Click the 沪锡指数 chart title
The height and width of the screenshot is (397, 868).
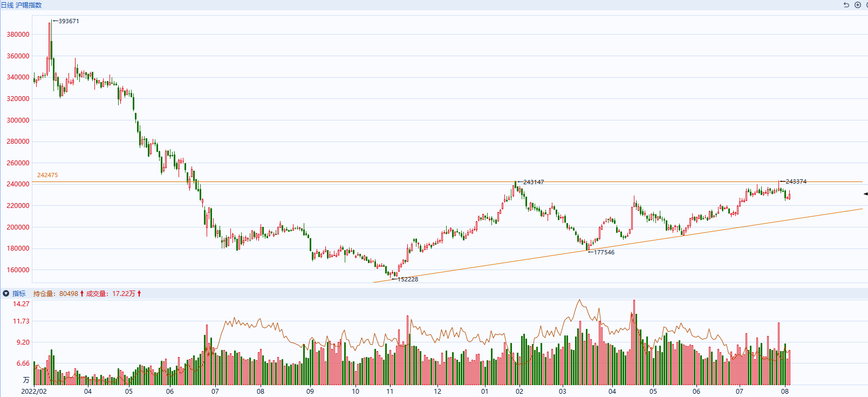point(29,5)
